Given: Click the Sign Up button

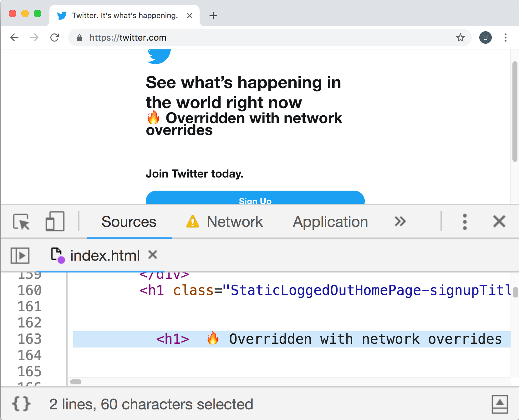Looking at the screenshot, I should (x=255, y=197).
